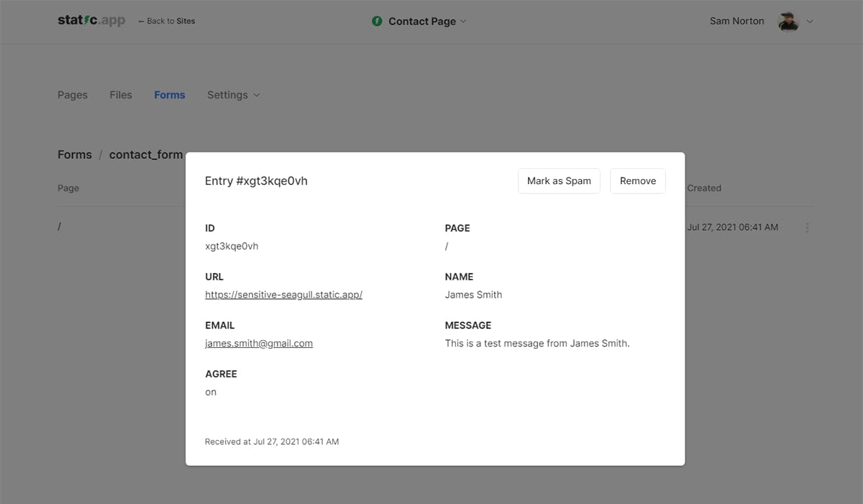Image resolution: width=863 pixels, height=504 pixels.
Task: Click the static.app logo
Action: click(x=91, y=20)
